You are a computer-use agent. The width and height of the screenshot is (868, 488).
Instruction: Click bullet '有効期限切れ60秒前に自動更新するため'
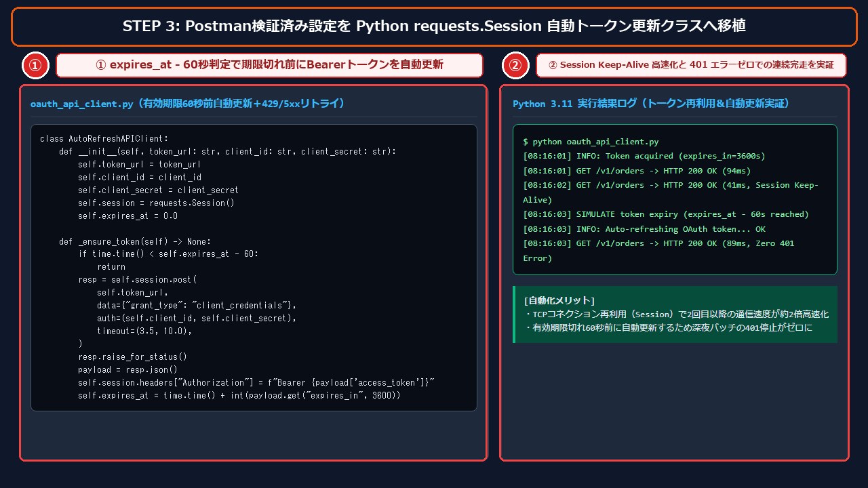pos(668,328)
